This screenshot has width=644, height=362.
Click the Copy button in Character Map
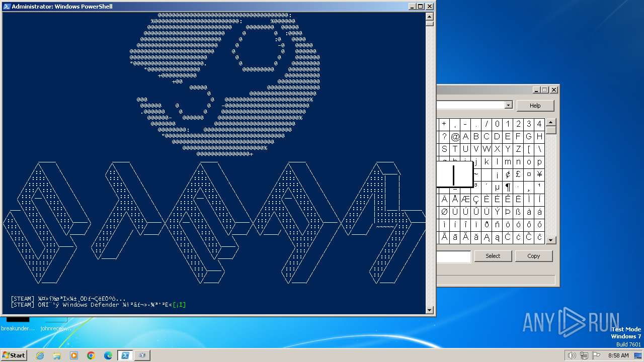click(x=534, y=256)
